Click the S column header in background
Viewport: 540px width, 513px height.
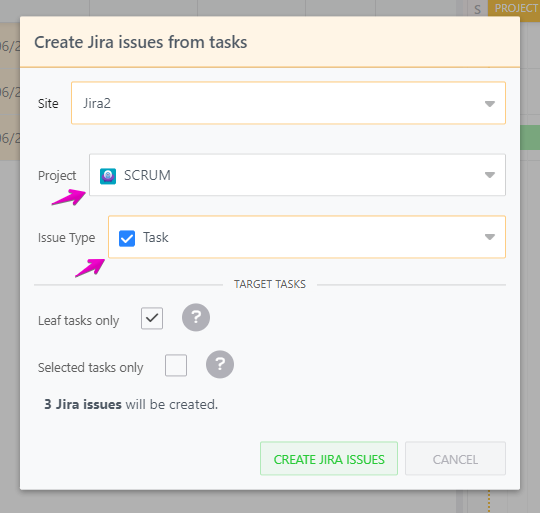pos(477,9)
